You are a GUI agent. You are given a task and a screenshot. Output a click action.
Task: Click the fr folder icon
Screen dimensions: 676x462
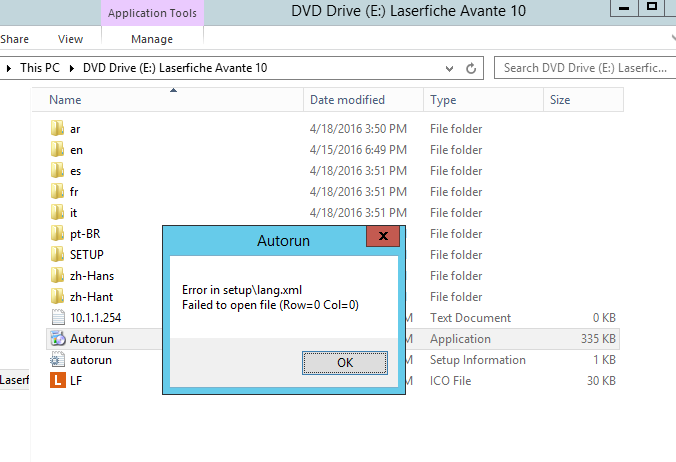(57, 191)
